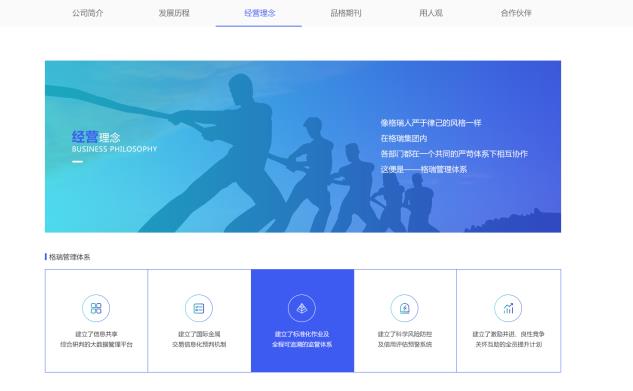633x391 pixels.
Task: Click the banner line 像格瑞人严于律己的风格一样
Action: pos(431,123)
